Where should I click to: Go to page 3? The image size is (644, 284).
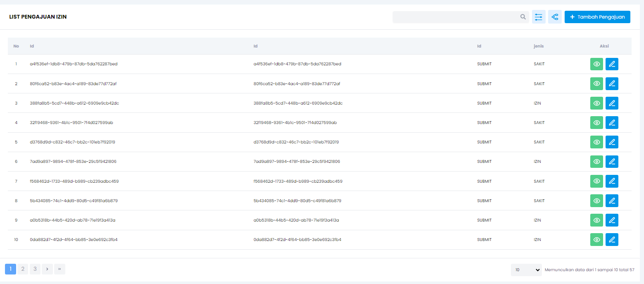tap(35, 269)
